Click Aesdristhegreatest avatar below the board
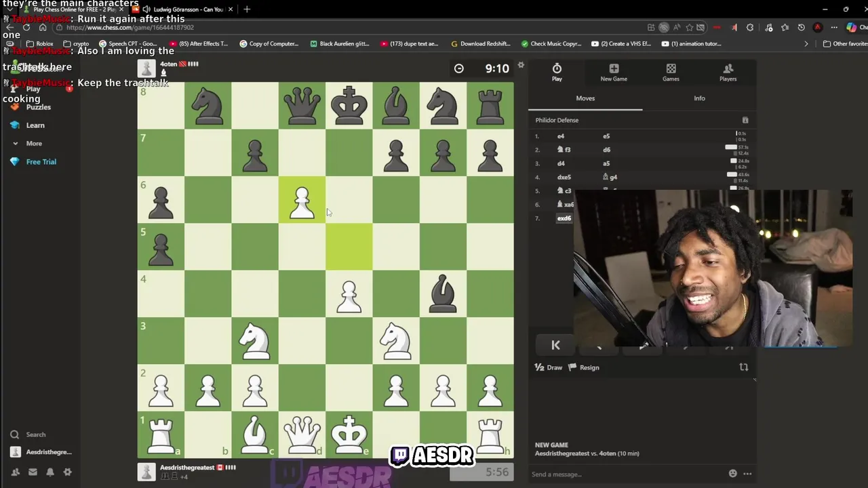The image size is (868, 488). click(146, 472)
